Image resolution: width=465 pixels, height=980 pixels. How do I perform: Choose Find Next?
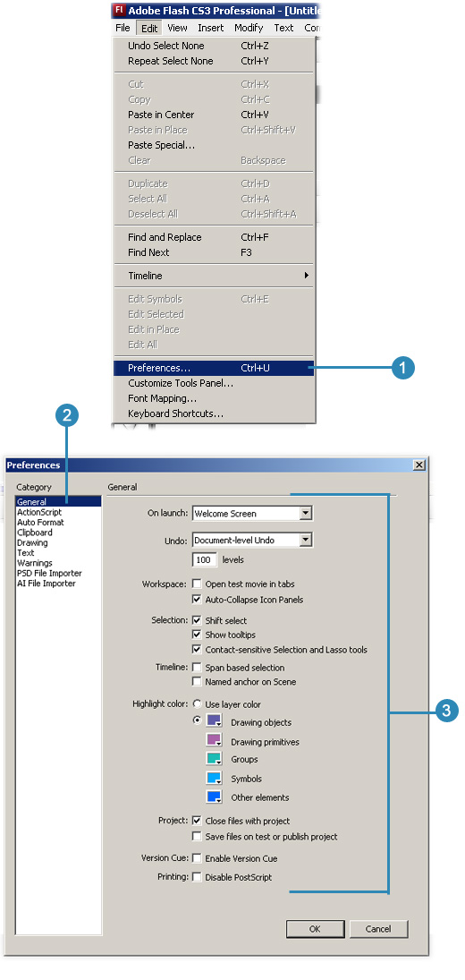(x=214, y=252)
